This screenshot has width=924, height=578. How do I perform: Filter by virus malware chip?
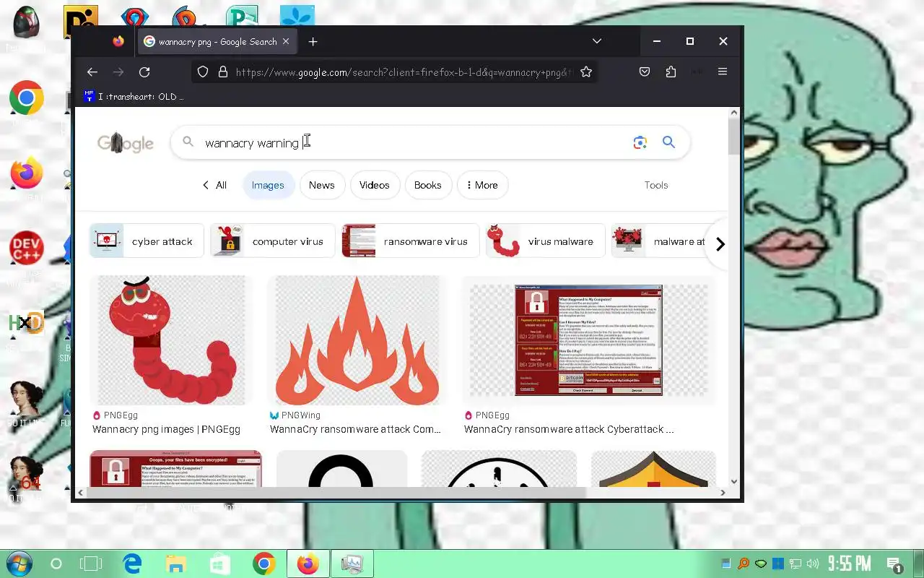[x=545, y=241]
